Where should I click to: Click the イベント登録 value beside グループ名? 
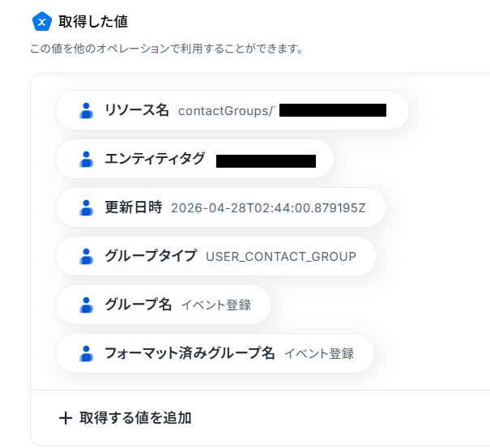(x=216, y=305)
